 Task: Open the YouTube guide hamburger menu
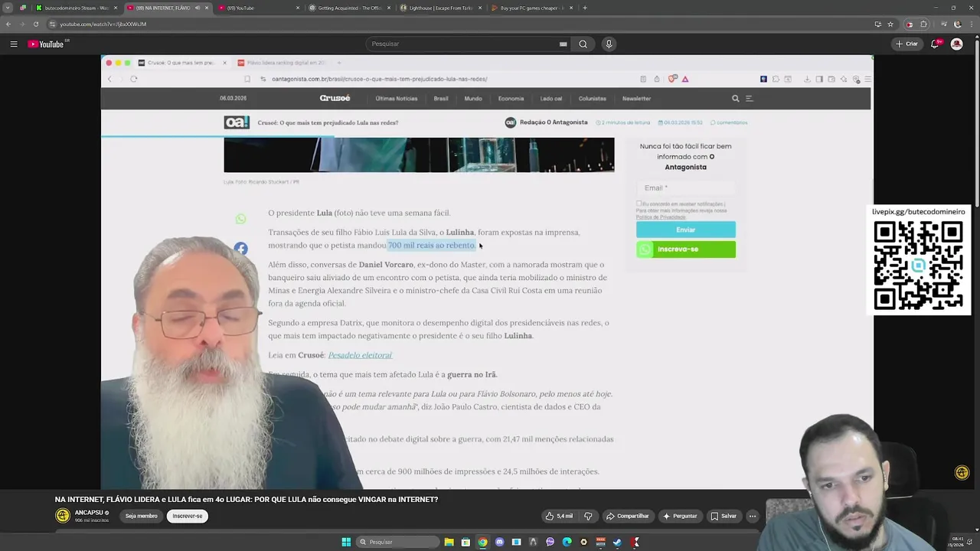coord(14,44)
